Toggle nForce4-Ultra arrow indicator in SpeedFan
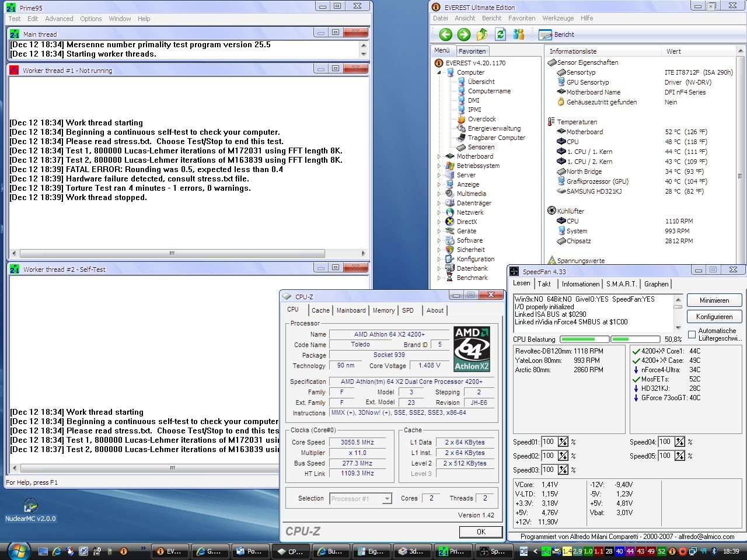Image resolution: width=747 pixels, height=560 pixels. click(636, 370)
